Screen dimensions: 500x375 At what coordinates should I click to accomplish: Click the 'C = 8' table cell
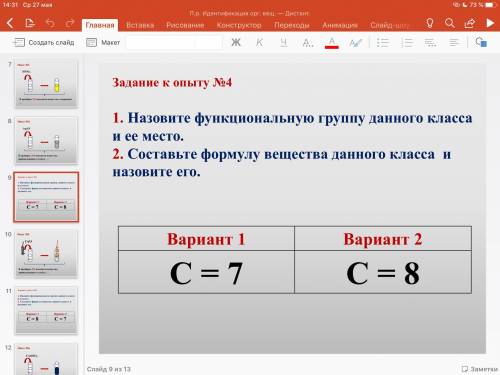point(383,272)
